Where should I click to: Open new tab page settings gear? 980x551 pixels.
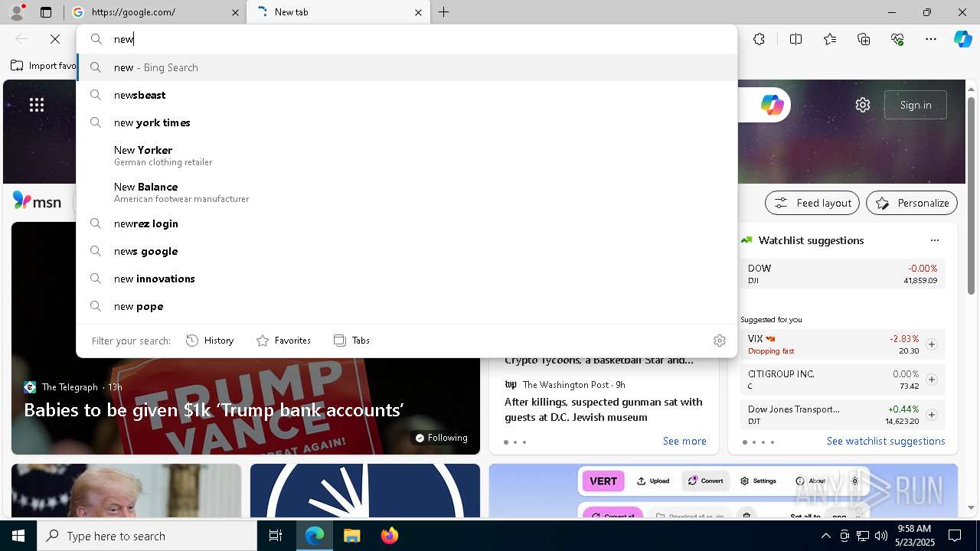(863, 105)
